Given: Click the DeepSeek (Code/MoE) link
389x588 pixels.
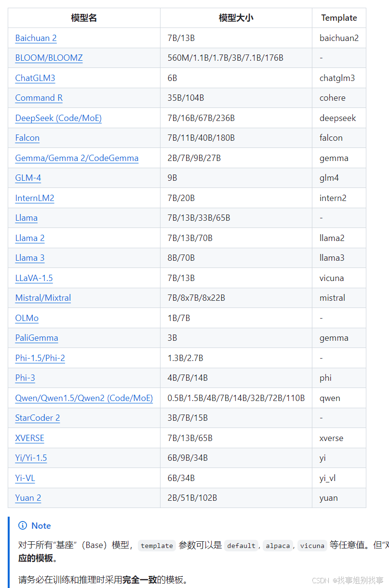Looking at the screenshot, I should point(58,118).
